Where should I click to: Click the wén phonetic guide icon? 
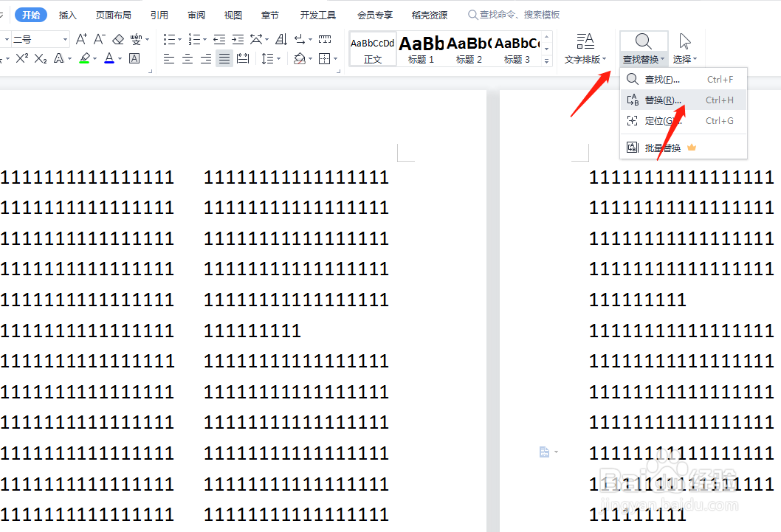tap(136, 39)
